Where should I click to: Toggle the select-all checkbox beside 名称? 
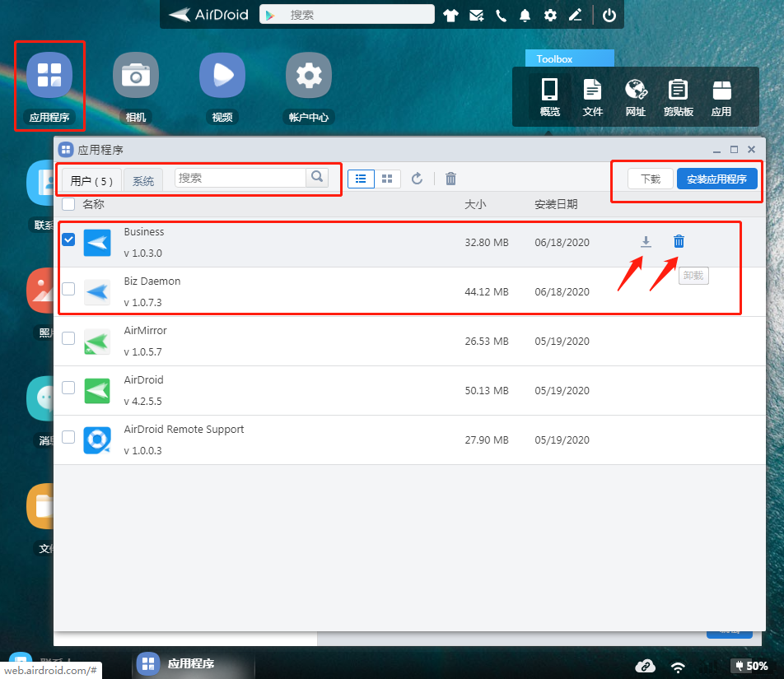click(x=68, y=204)
